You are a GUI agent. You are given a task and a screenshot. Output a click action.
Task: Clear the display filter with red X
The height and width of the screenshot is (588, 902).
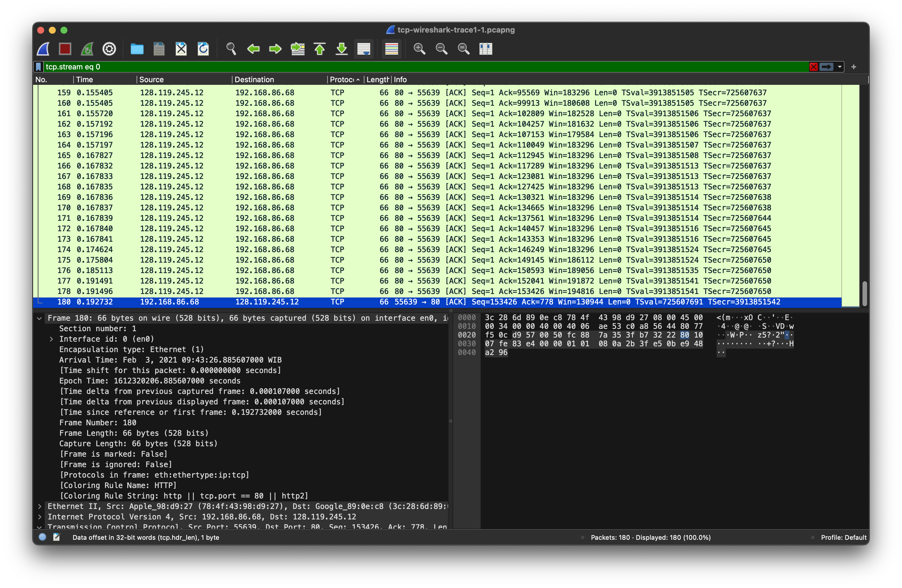[813, 67]
